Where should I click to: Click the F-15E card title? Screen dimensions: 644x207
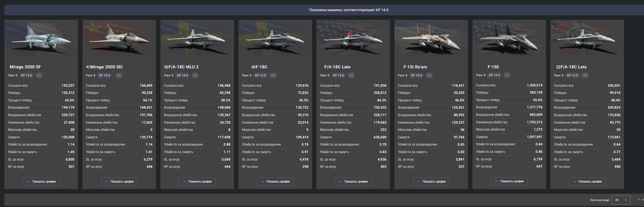click(493, 67)
